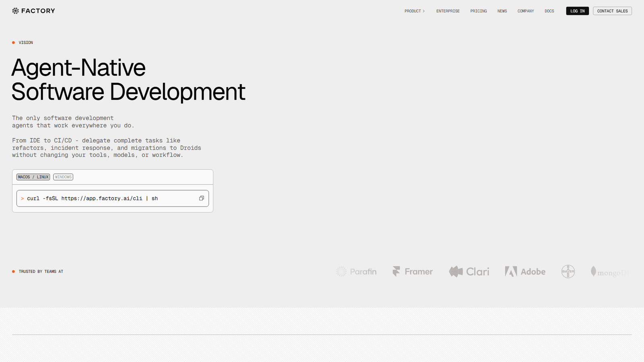Switch to the Windows install option
644x362 pixels.
click(x=63, y=177)
